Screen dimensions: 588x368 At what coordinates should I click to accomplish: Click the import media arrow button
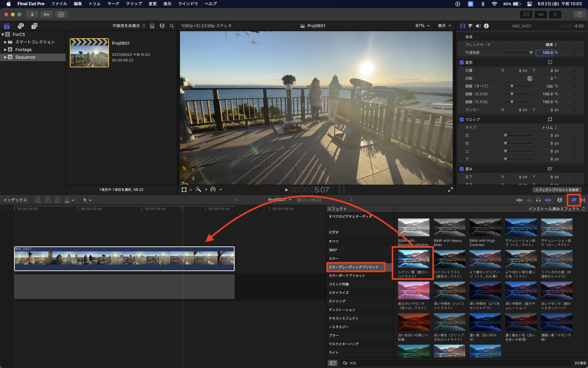click(32, 14)
